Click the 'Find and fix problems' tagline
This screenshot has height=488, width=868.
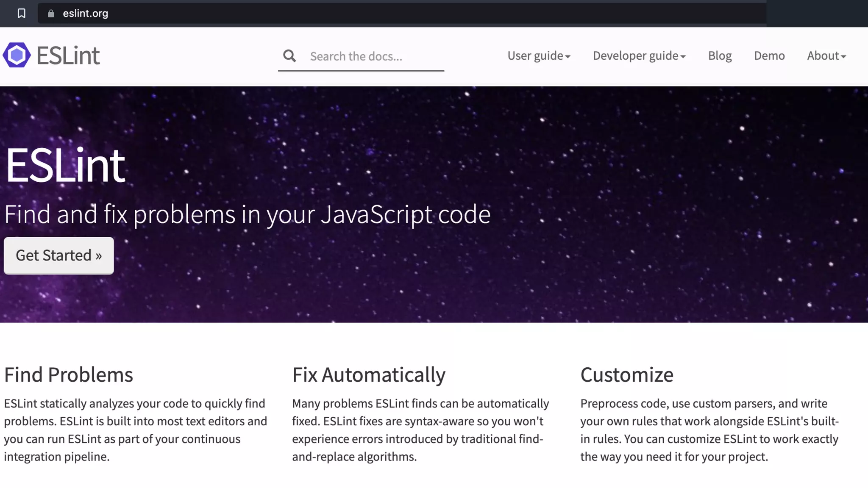[x=247, y=214]
